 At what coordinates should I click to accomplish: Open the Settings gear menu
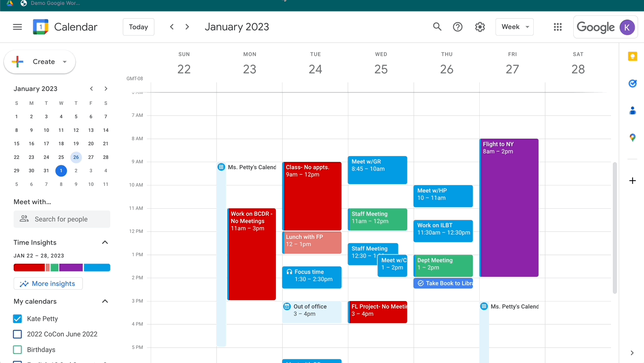click(x=480, y=27)
